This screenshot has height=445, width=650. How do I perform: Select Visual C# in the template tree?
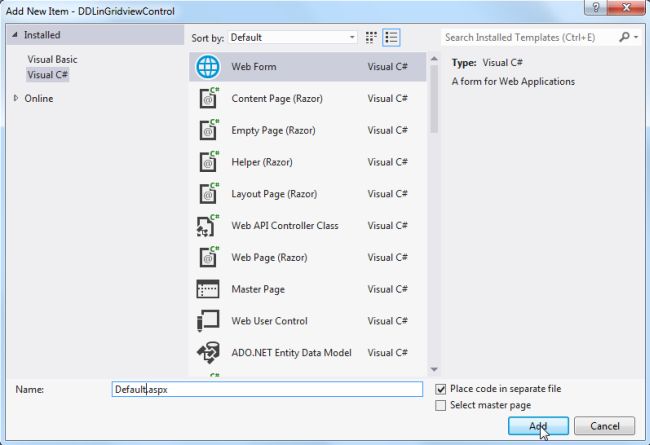[47, 75]
